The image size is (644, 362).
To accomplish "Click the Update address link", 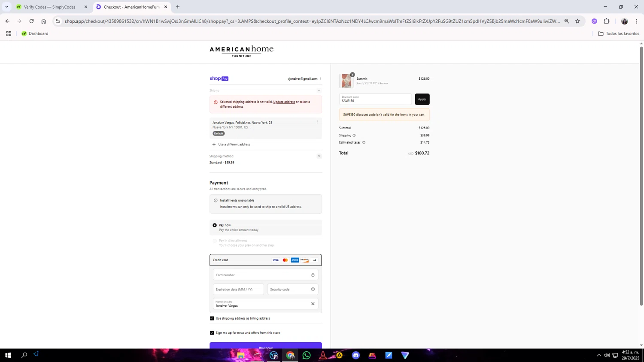I will [x=284, y=102].
